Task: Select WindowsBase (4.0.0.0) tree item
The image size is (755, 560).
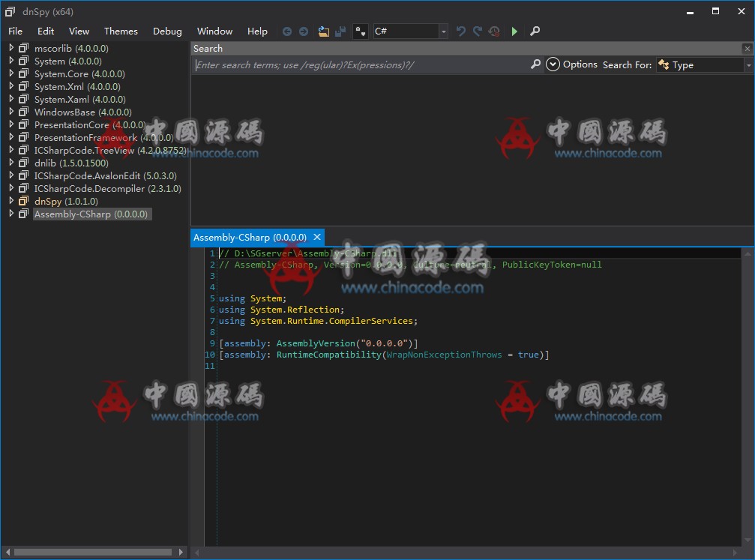Action: tap(82, 112)
